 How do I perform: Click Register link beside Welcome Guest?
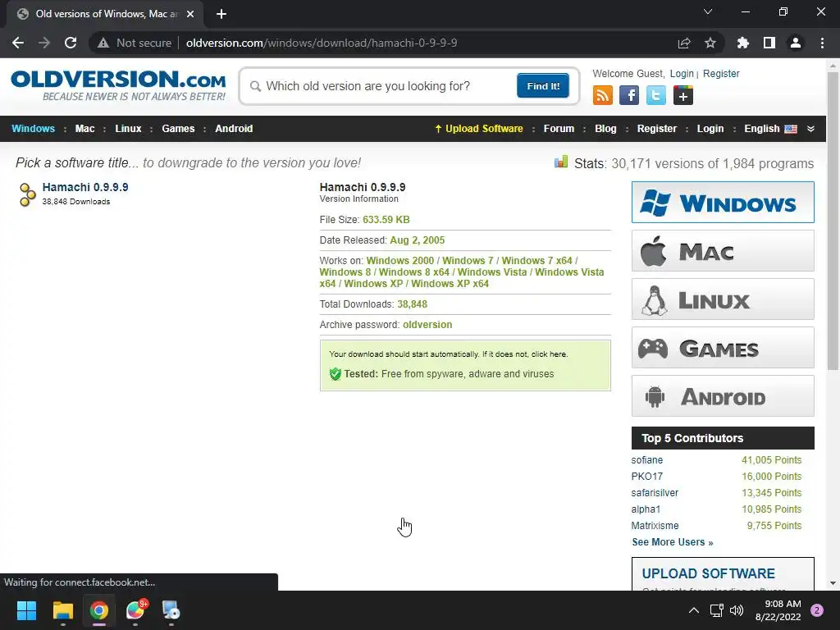point(721,73)
